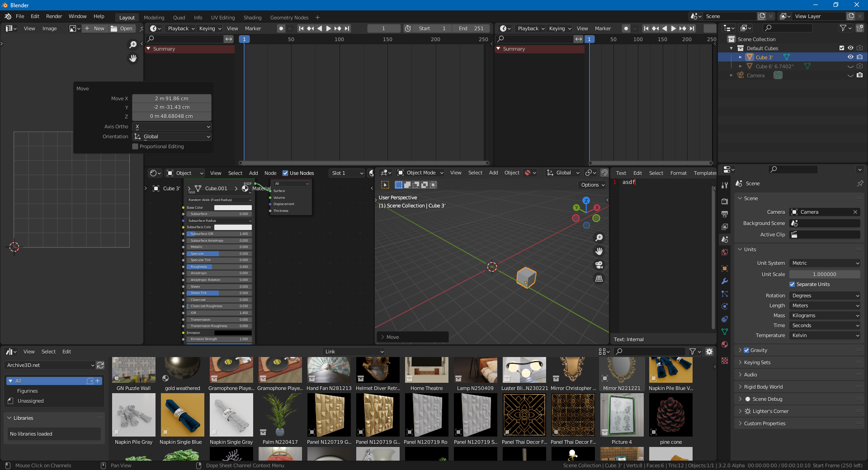
Task: Open the Render properties tab
Action: [725, 201]
